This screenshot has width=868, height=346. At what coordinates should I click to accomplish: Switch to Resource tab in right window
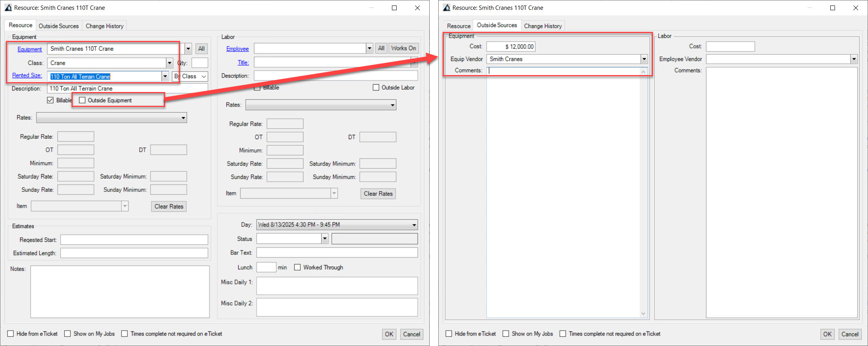point(458,26)
